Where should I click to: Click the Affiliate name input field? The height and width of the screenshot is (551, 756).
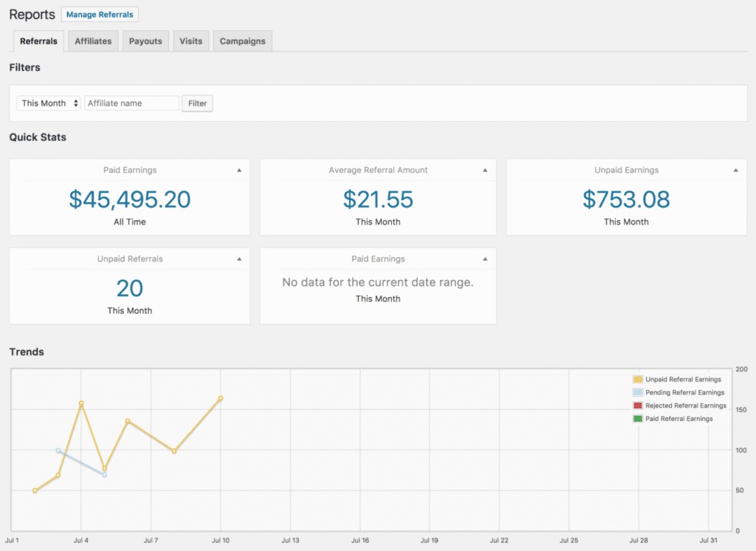pyautogui.click(x=131, y=103)
